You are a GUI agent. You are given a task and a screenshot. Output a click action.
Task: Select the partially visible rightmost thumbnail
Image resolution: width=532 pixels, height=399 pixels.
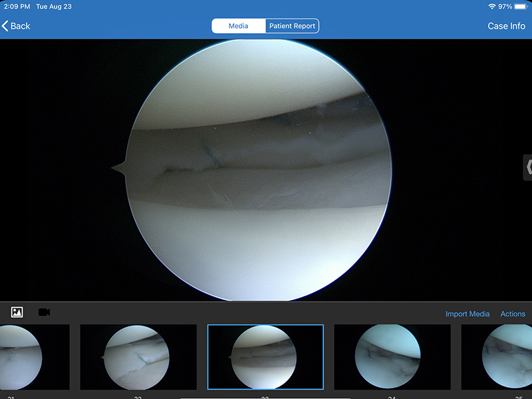pyautogui.click(x=496, y=357)
